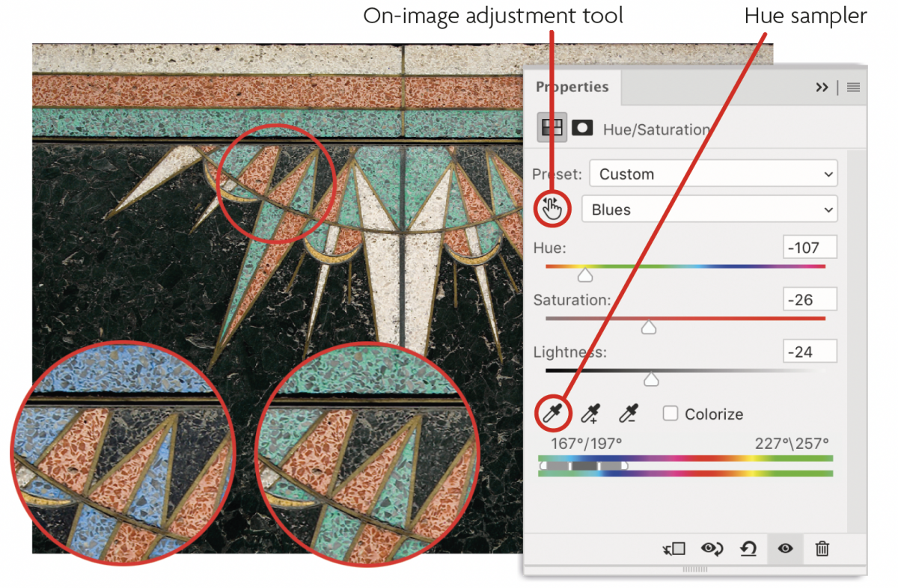Clip adjustment to layer below
The width and height of the screenshot is (898, 588).
(x=673, y=549)
